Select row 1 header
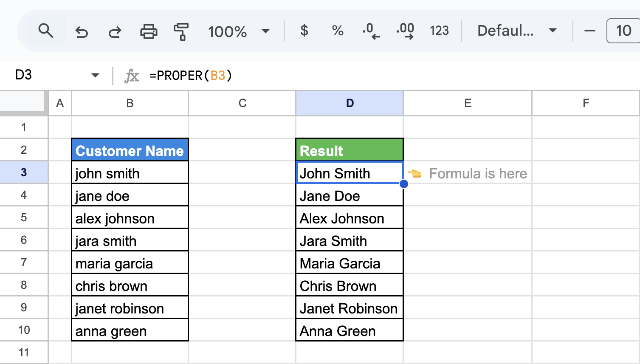The width and height of the screenshot is (640, 364). click(24, 127)
